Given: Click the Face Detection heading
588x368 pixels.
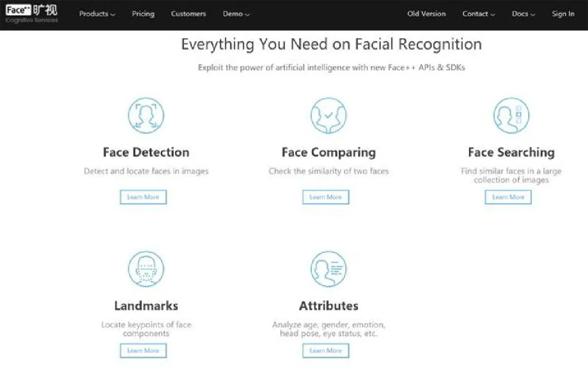Looking at the screenshot, I should point(146,152).
